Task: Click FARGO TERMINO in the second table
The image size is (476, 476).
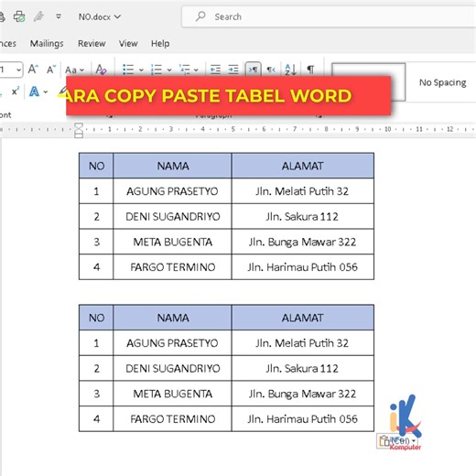Action: 173,419
